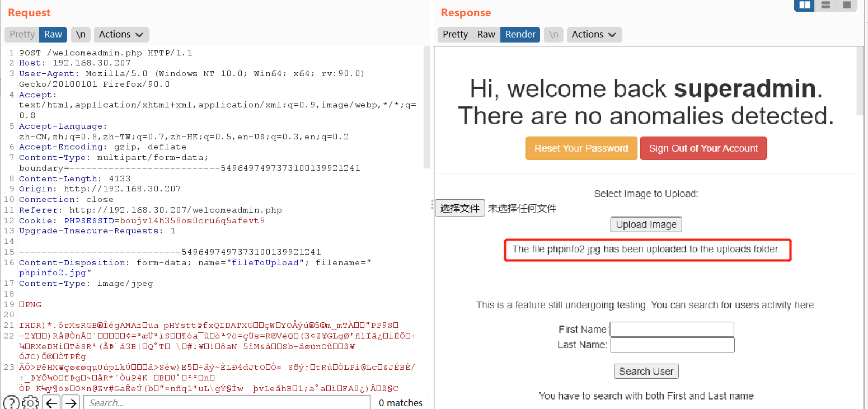Switch the Response to Pretty view

point(455,34)
